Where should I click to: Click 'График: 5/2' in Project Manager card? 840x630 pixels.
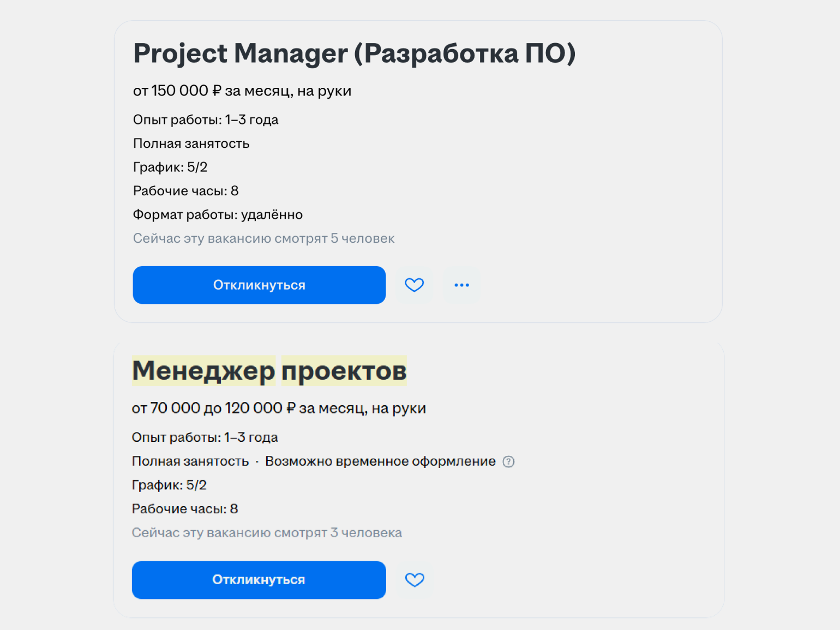coord(170,167)
